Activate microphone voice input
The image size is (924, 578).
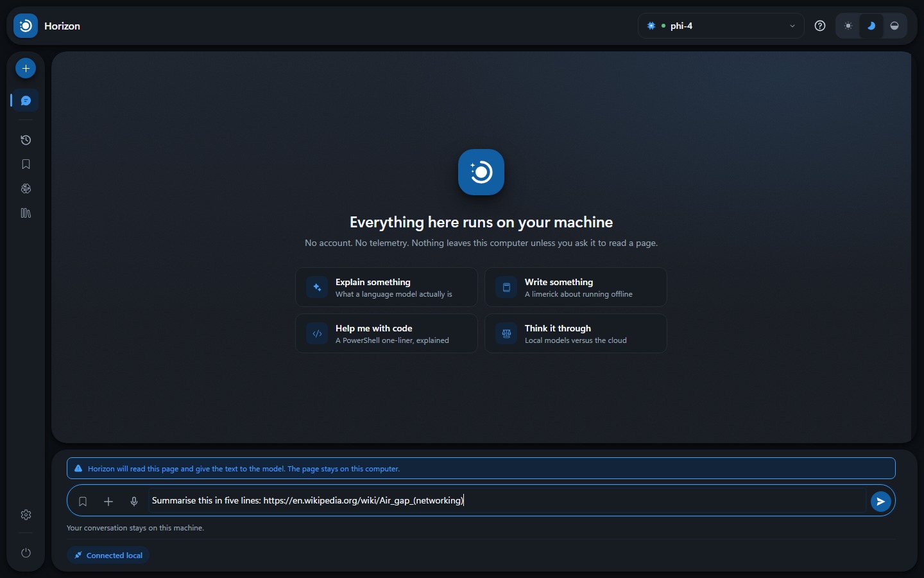(x=134, y=502)
